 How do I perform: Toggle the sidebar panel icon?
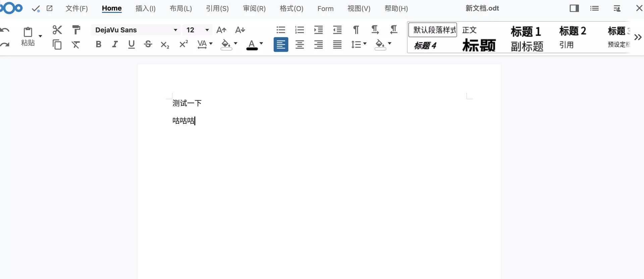574,8
